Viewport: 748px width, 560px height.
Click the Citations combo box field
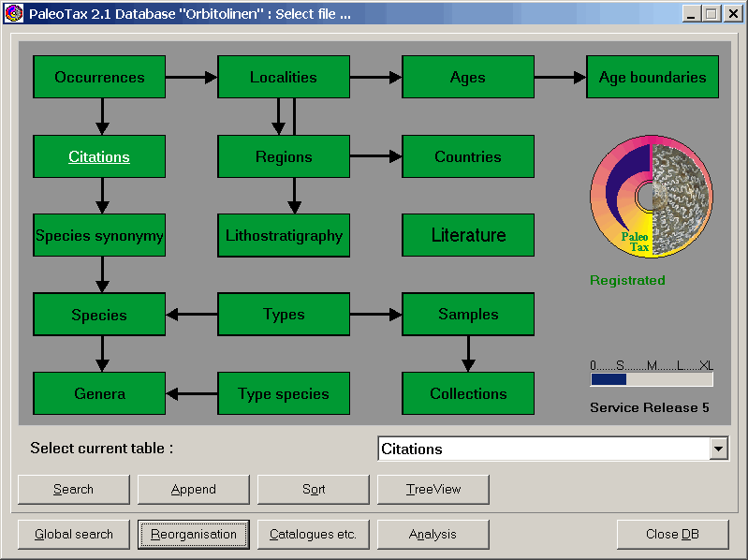(x=542, y=449)
